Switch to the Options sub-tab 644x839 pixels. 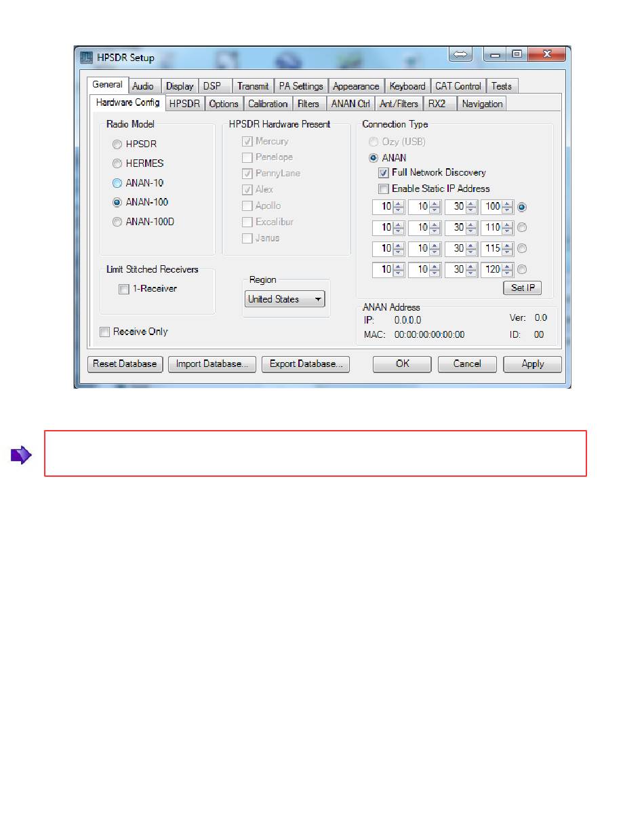[x=224, y=104]
